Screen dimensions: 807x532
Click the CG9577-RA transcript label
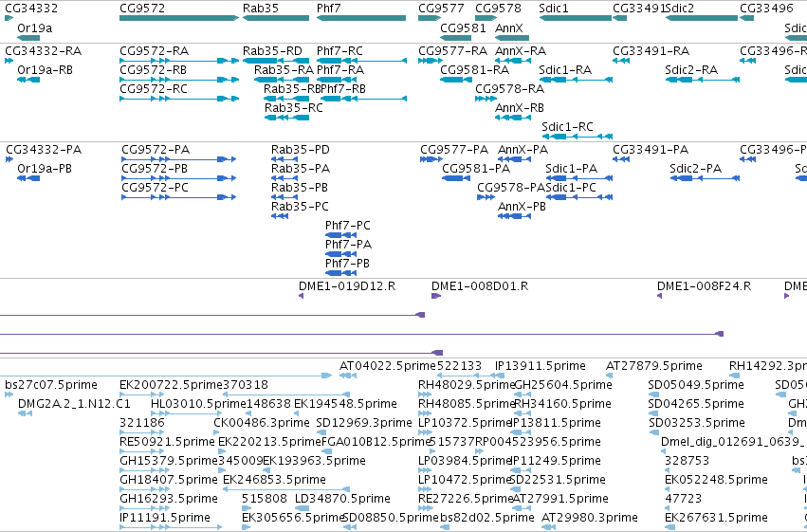coord(452,51)
